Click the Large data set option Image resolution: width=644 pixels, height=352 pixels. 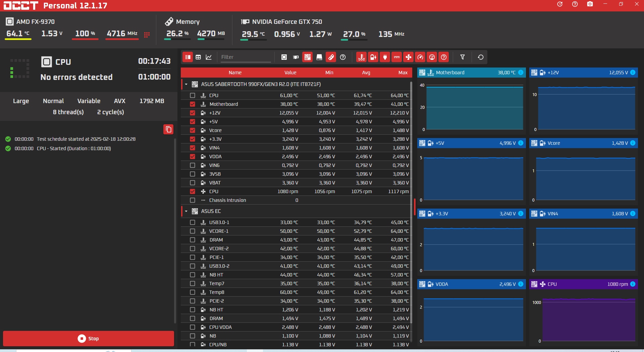21,101
